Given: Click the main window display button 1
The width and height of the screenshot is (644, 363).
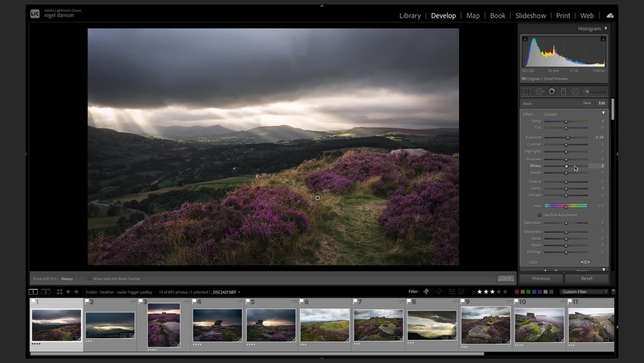Looking at the screenshot, I should (33, 292).
